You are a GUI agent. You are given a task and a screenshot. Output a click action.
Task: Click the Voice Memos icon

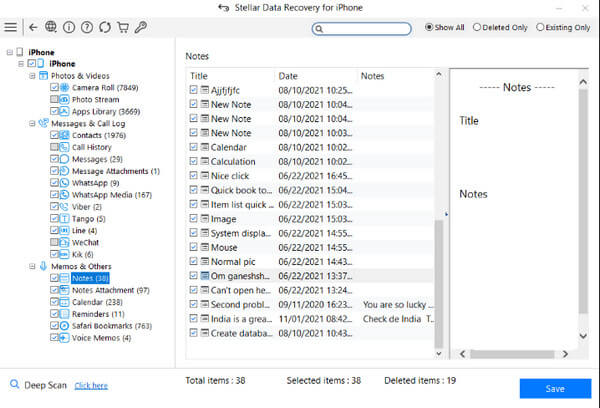64,338
